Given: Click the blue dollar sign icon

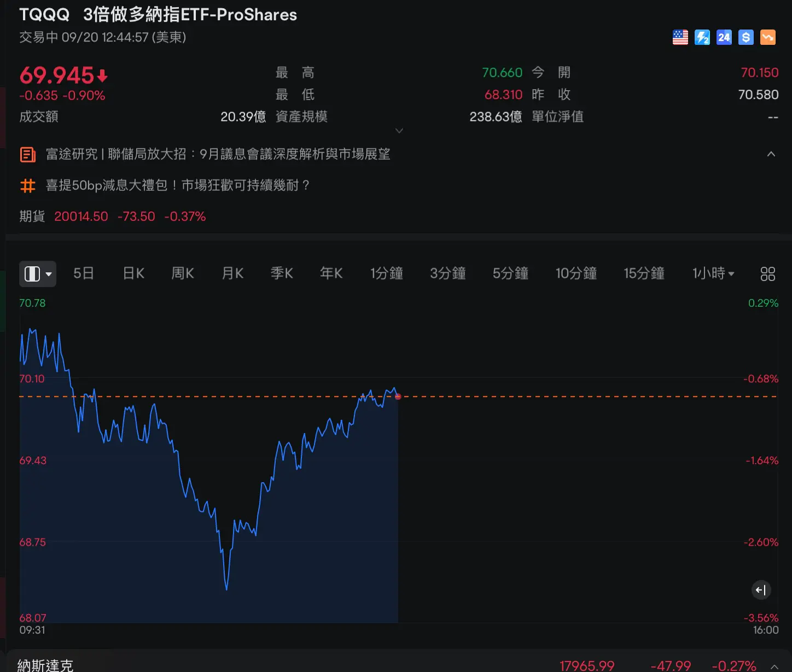Looking at the screenshot, I should (x=746, y=37).
